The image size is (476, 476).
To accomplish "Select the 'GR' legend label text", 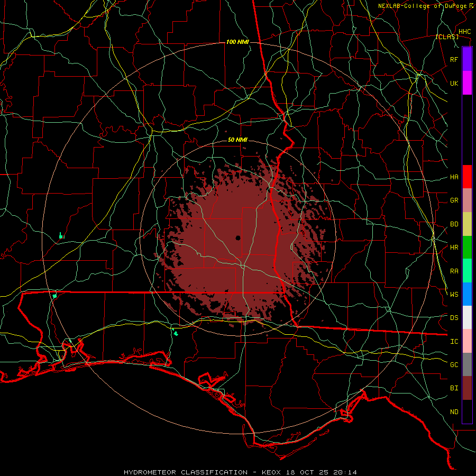I will [x=454, y=200].
